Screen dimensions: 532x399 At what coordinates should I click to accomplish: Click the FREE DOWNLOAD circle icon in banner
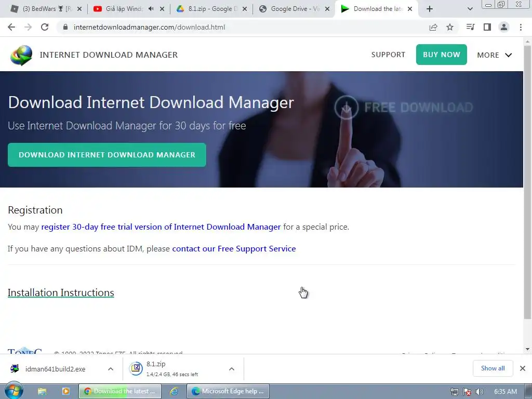[346, 108]
